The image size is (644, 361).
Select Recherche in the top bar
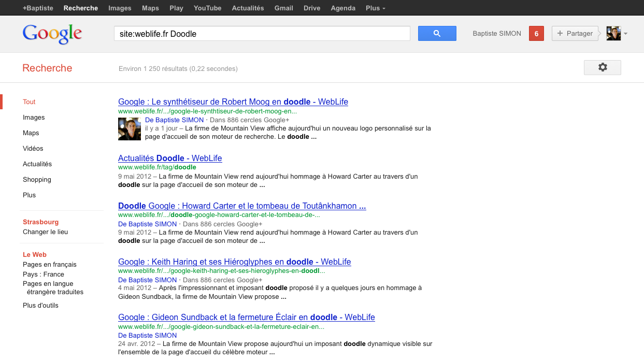81,8
